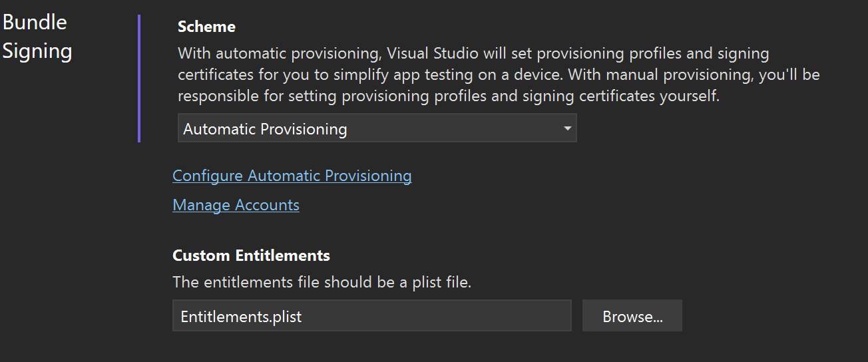Click the 'entitlements file should be a plist' text

(322, 282)
